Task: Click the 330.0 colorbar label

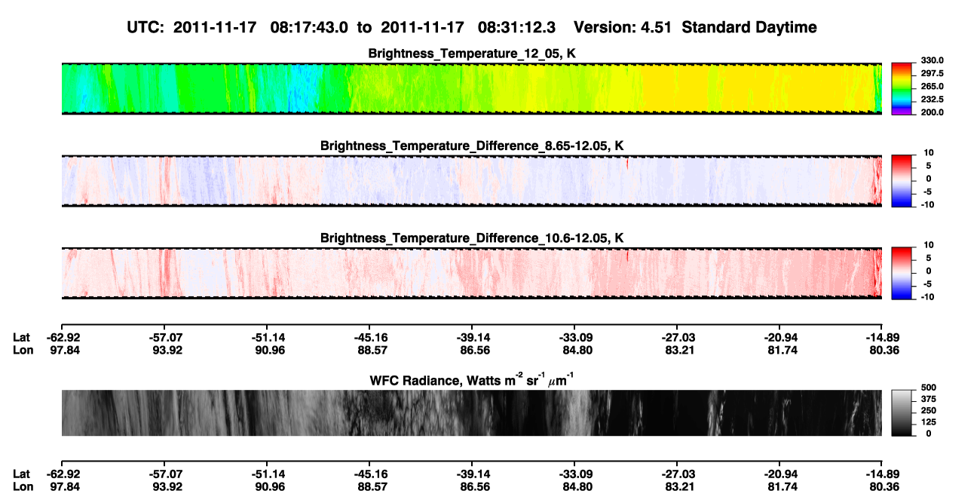Action: pos(933,60)
